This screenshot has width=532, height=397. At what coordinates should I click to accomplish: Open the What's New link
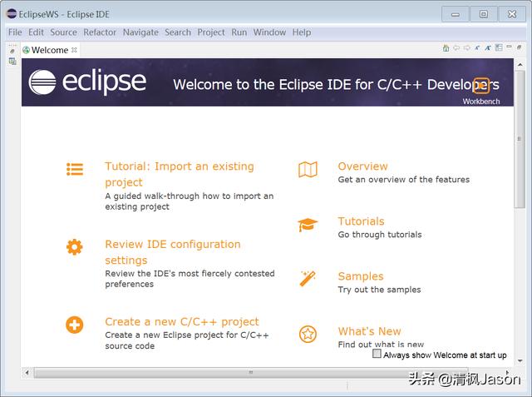tap(369, 331)
